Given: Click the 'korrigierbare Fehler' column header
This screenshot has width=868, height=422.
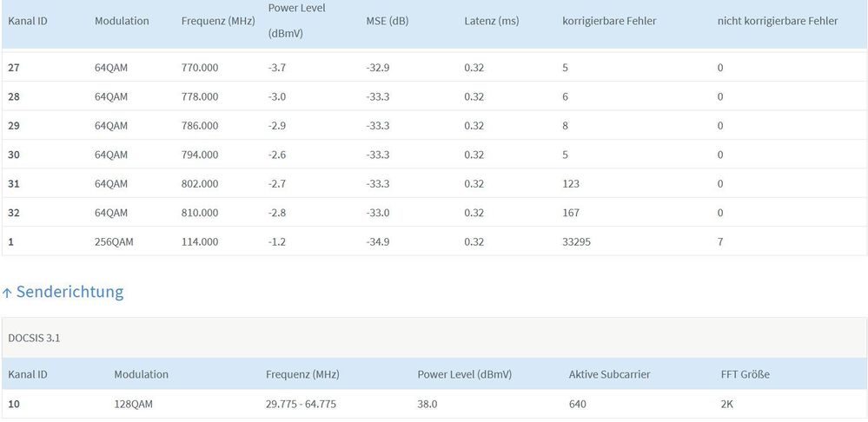Looking at the screenshot, I should (609, 22).
